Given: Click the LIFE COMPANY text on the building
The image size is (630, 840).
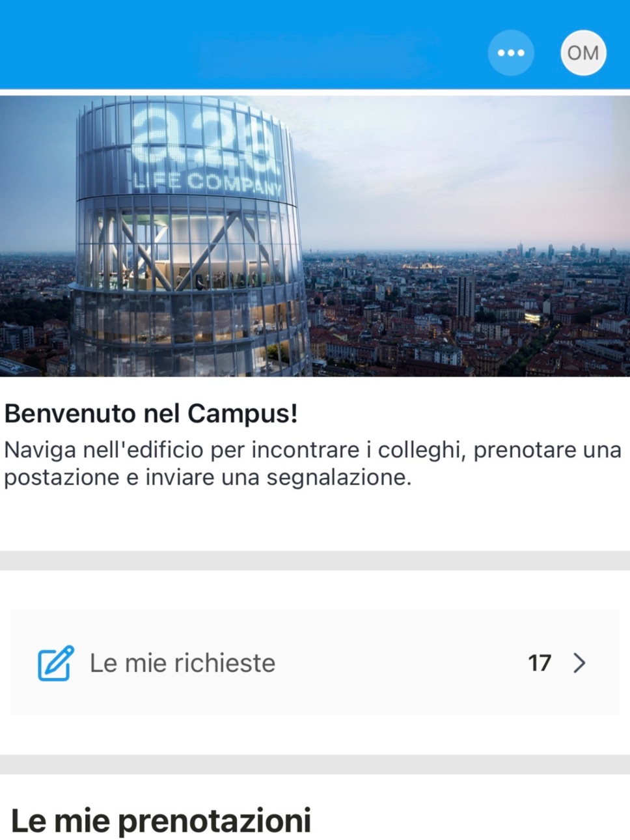Looking at the screenshot, I should [x=207, y=184].
